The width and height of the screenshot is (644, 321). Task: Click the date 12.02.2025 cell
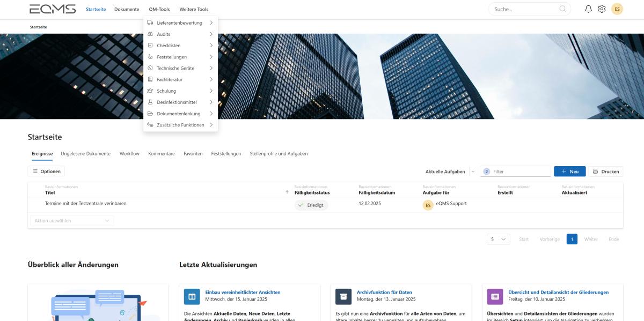coord(369,204)
